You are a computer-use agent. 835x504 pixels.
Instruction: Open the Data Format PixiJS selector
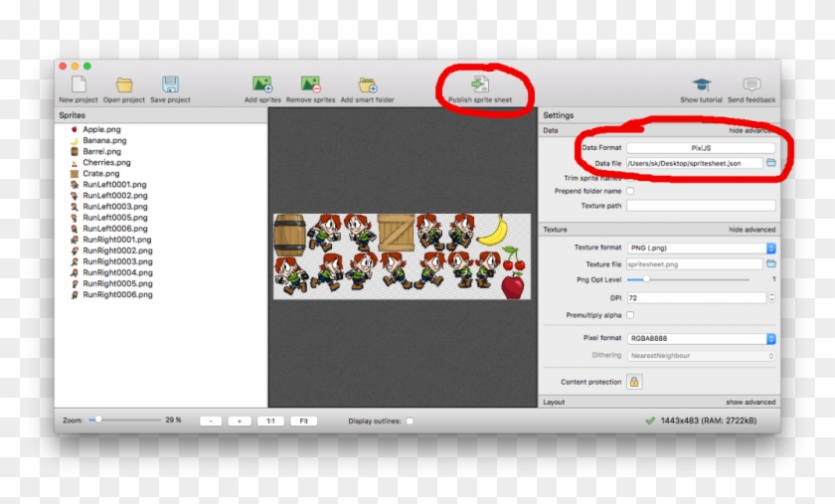(x=701, y=147)
